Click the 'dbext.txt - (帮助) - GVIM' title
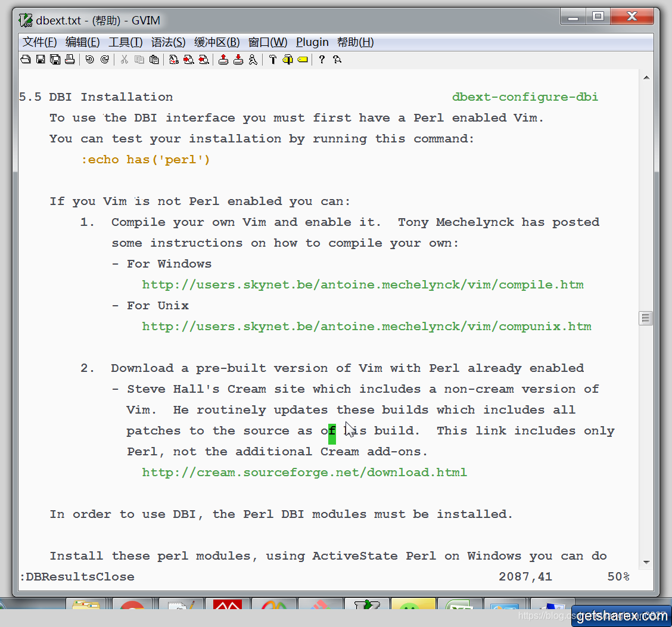The width and height of the screenshot is (672, 627). [x=98, y=20]
